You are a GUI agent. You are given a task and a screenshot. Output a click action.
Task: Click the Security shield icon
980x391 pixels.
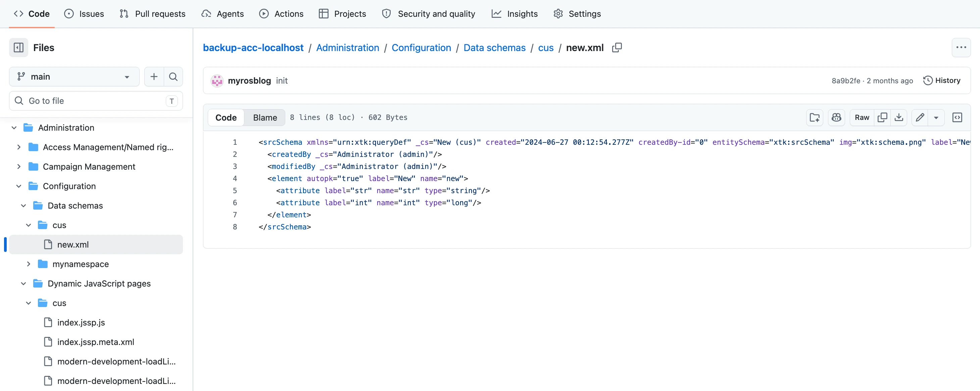click(387, 14)
